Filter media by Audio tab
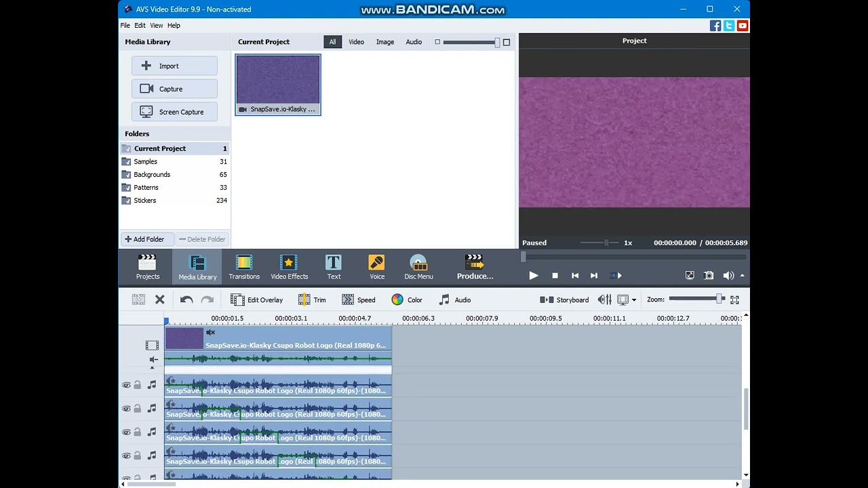The height and width of the screenshot is (488, 868). point(414,42)
